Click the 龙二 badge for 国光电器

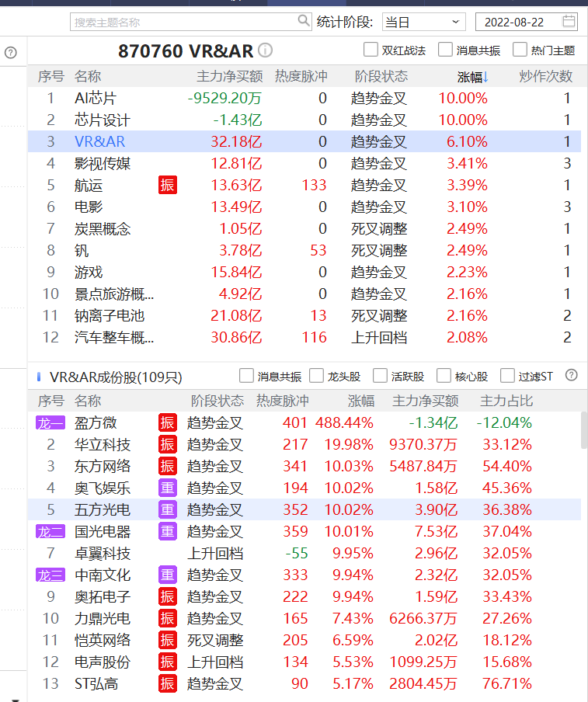[50, 531]
